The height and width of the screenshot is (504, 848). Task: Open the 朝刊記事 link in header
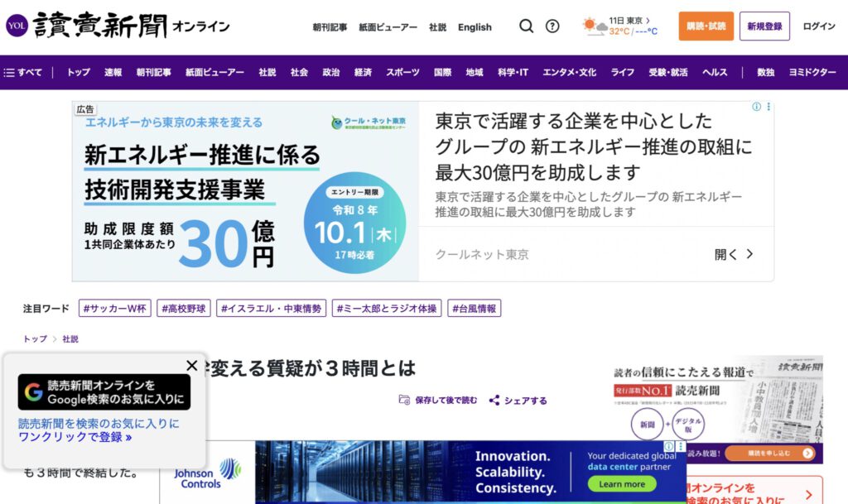[x=330, y=27]
